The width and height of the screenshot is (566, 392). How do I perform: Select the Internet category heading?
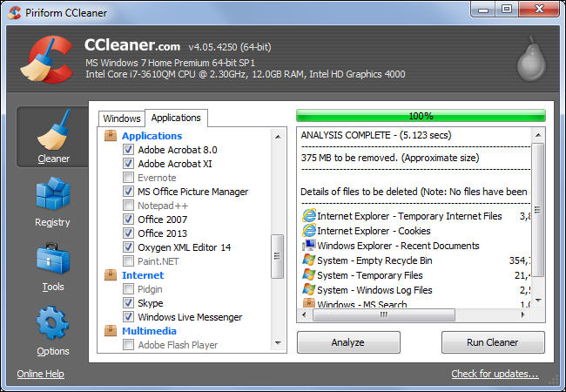[x=143, y=275]
